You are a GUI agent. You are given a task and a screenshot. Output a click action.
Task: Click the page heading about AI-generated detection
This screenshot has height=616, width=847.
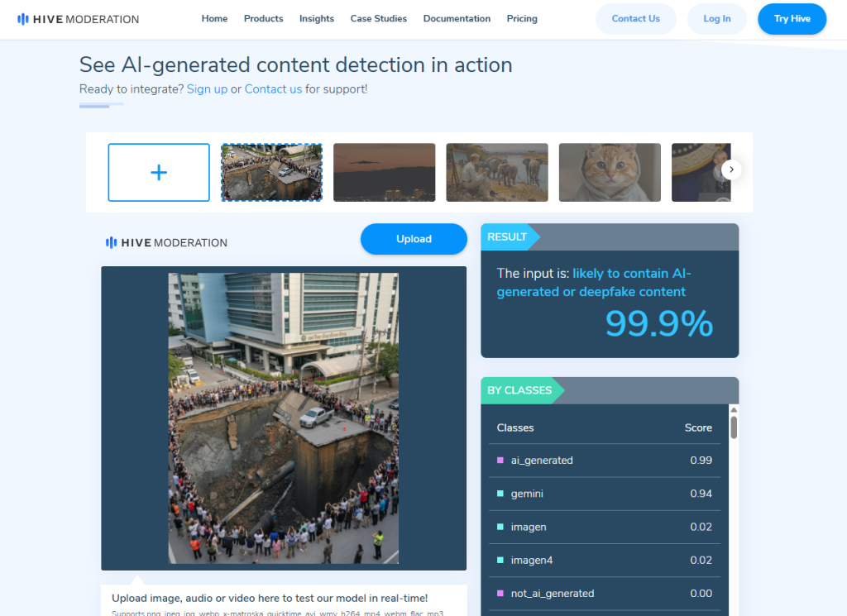pyautogui.click(x=295, y=64)
